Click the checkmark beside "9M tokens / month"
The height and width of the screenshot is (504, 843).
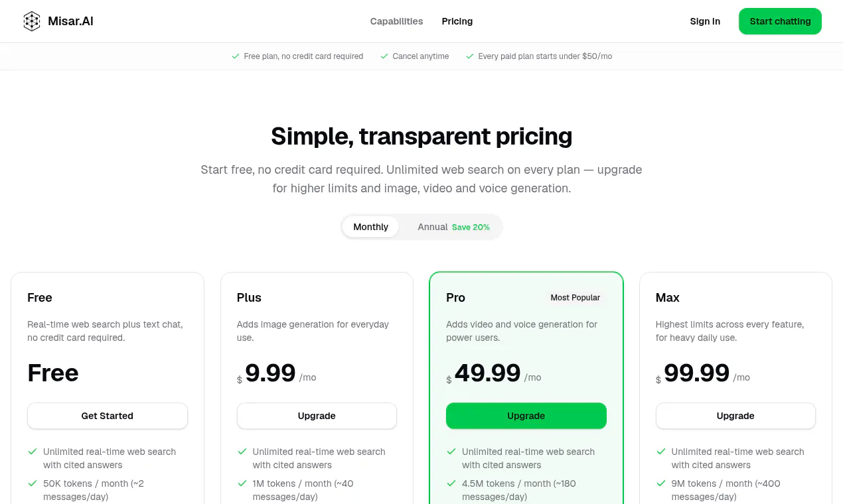[660, 483]
